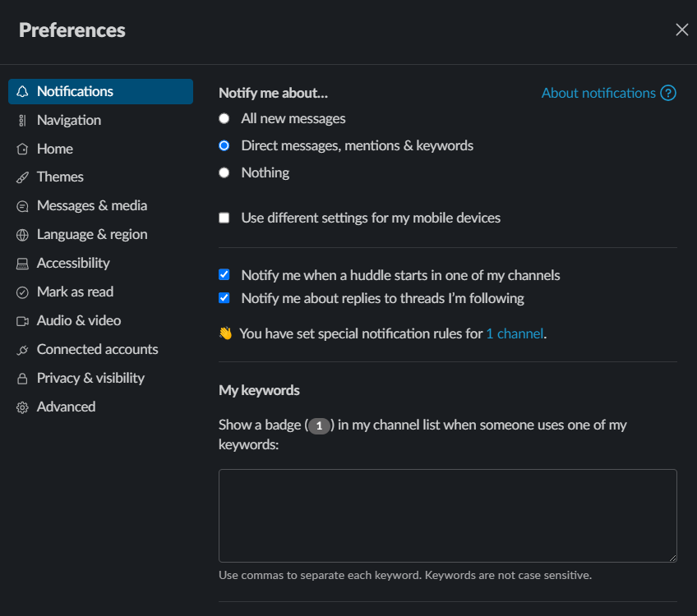The height and width of the screenshot is (616, 697).
Task: Enable different settings for mobile devices
Action: (224, 218)
